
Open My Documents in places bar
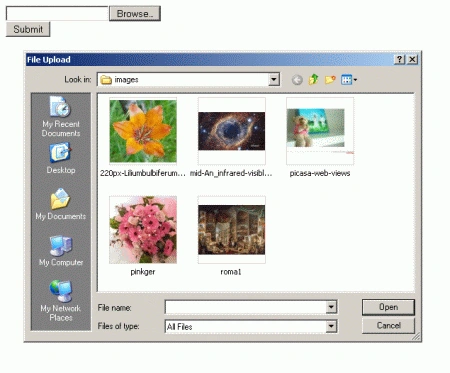tap(61, 204)
